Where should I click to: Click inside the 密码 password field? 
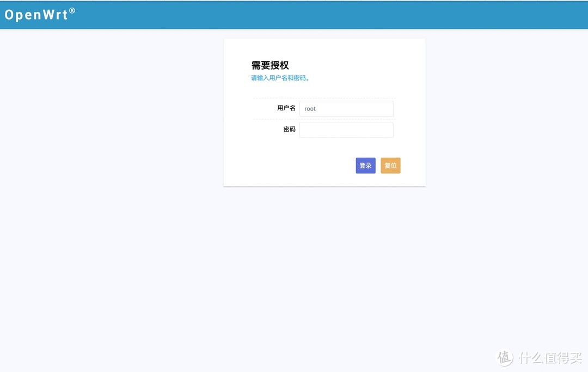tap(346, 129)
